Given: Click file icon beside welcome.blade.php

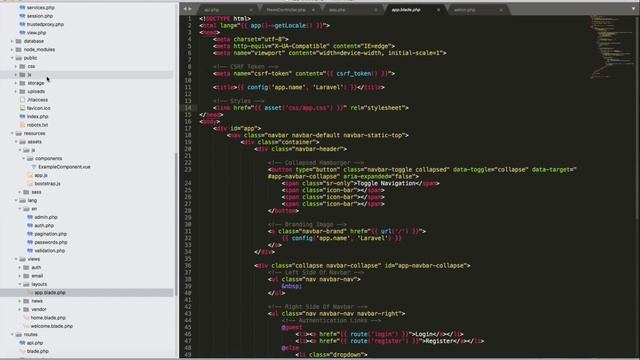Looking at the screenshot, I should (26, 326).
